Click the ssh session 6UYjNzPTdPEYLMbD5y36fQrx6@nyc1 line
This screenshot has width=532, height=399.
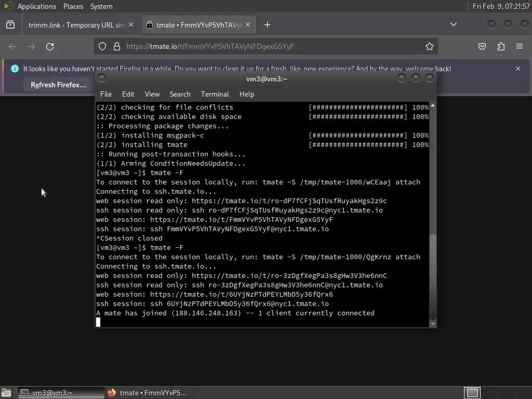[212, 303]
